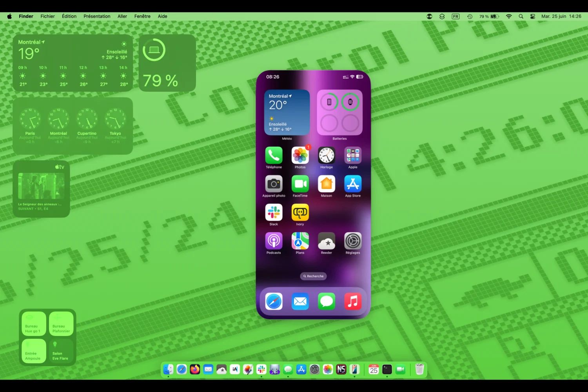Click the date Mar. 25 juin 14:26
Image resolution: width=588 pixels, height=392 pixels.
click(561, 16)
